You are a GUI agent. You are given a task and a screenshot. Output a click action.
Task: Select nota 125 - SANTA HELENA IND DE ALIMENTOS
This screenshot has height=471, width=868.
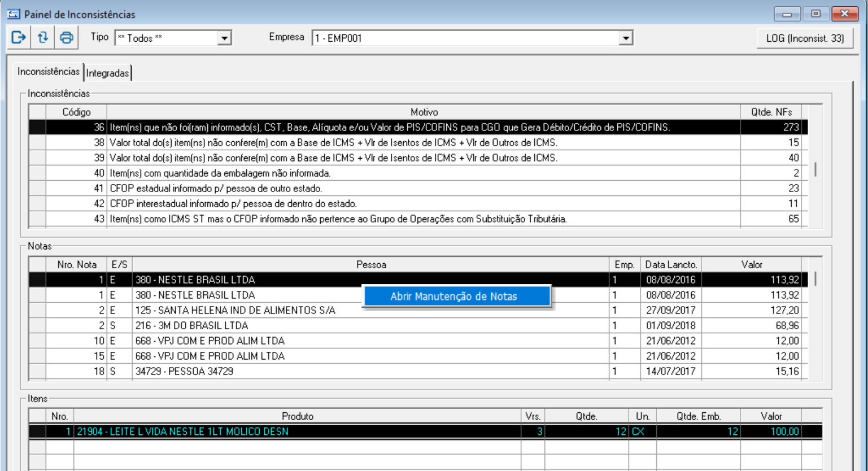418,310
